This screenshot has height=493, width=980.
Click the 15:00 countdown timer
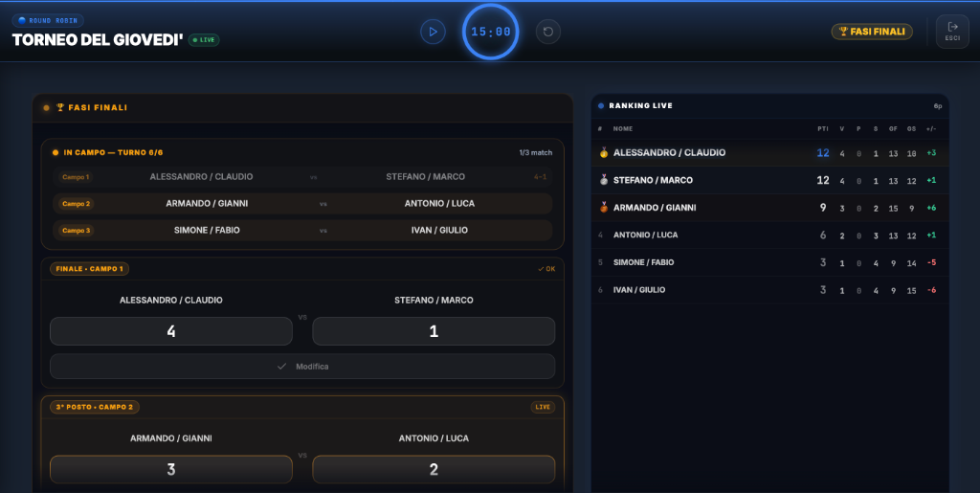point(491,32)
